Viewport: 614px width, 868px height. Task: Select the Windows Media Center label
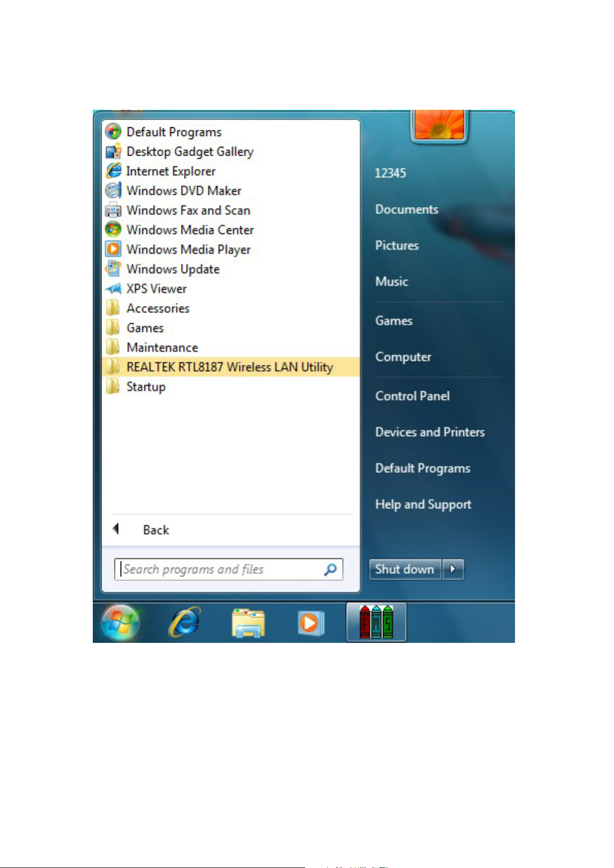[190, 230]
